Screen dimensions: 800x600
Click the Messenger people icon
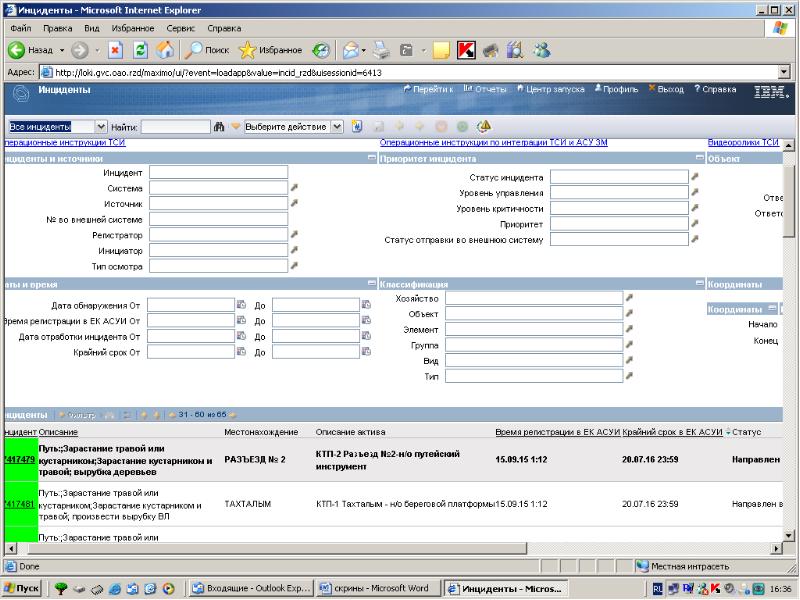tap(542, 50)
